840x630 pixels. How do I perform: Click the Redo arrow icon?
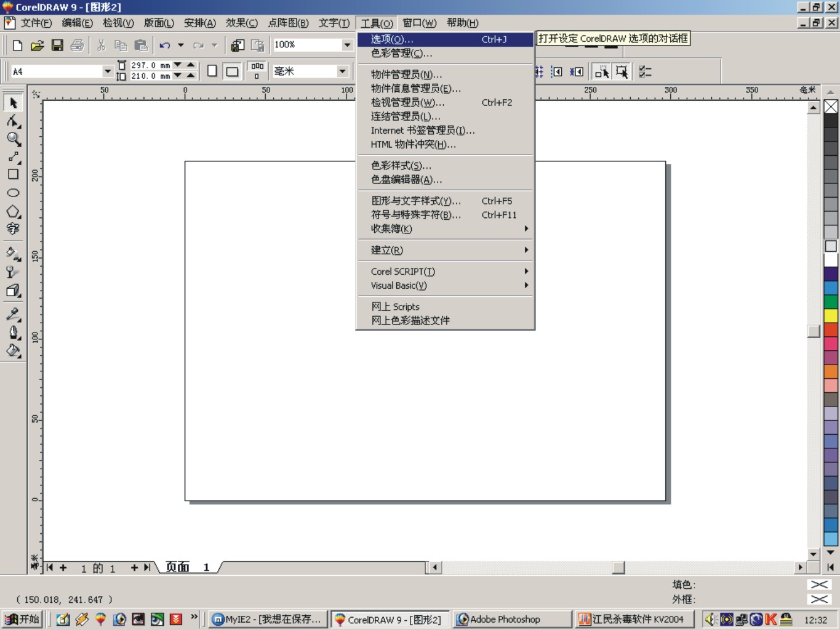click(198, 45)
